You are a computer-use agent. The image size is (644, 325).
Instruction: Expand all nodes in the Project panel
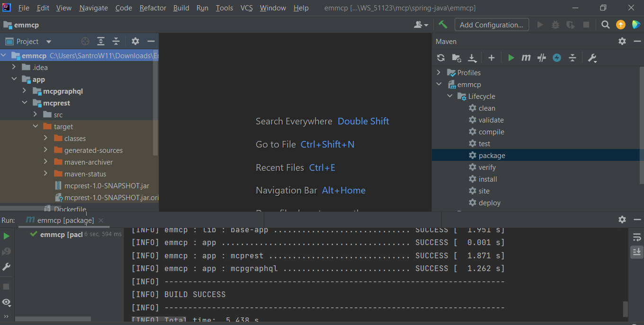pyautogui.click(x=101, y=41)
